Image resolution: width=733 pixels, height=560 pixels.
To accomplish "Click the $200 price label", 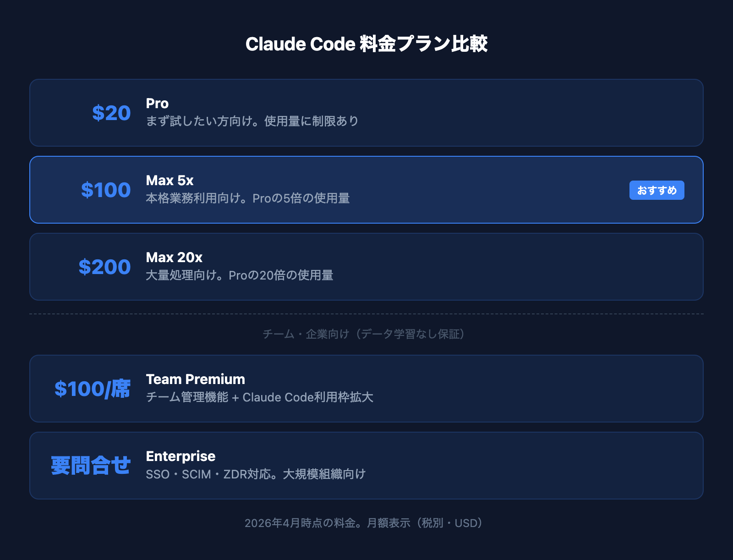I will tap(104, 267).
